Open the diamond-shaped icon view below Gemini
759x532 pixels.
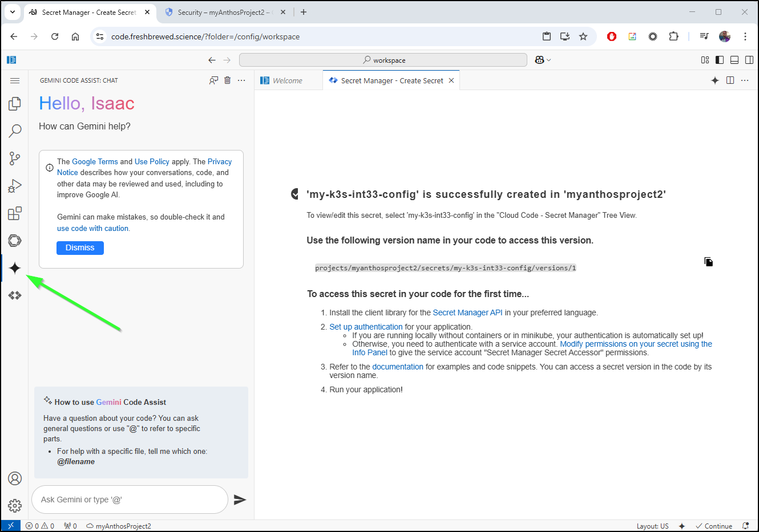pos(15,295)
